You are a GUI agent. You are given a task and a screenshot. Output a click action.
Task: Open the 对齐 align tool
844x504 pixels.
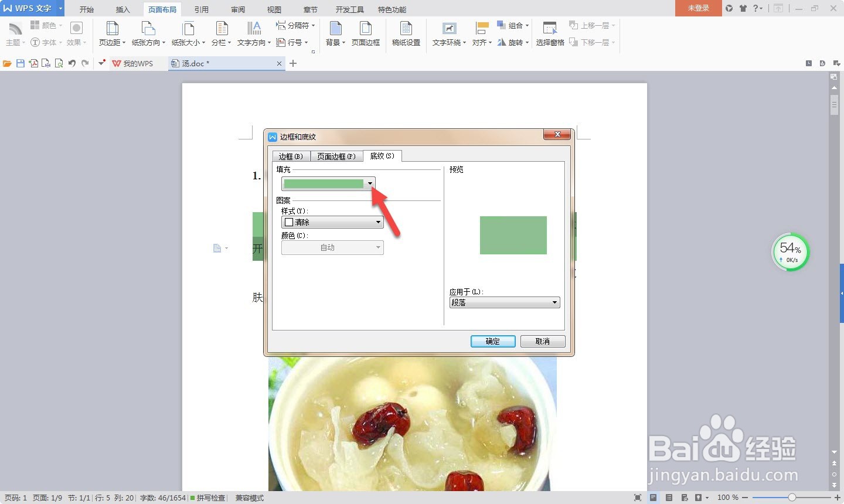click(482, 33)
